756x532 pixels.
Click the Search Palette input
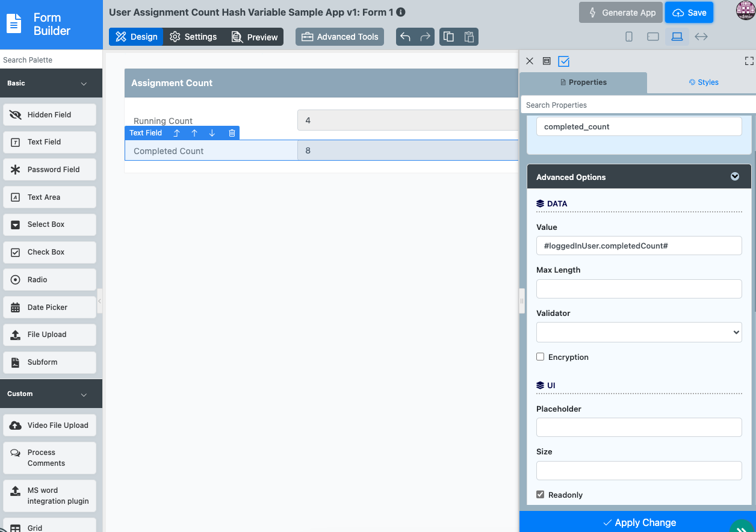[51, 60]
